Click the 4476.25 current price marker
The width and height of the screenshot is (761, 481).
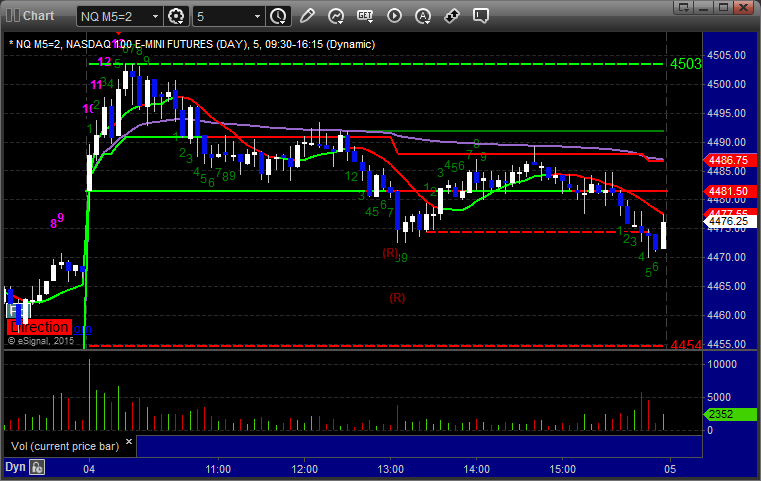point(729,221)
